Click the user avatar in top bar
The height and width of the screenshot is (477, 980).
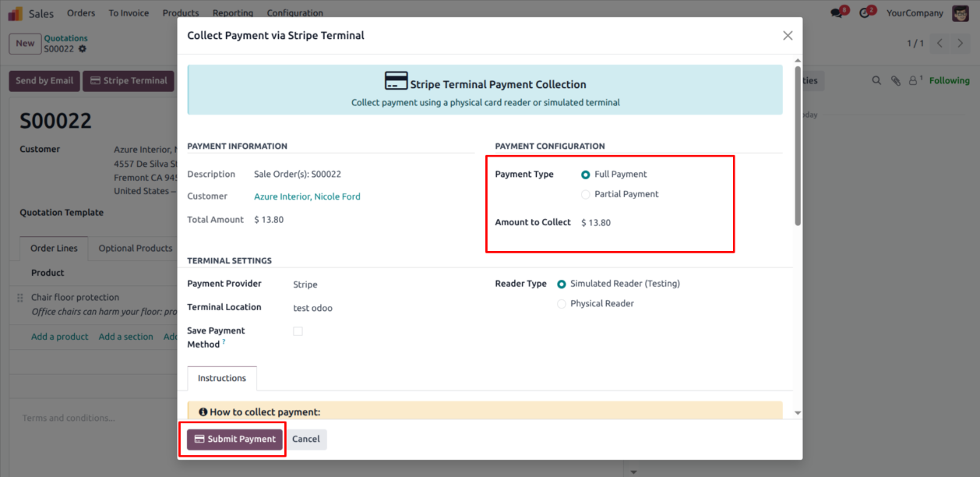961,13
